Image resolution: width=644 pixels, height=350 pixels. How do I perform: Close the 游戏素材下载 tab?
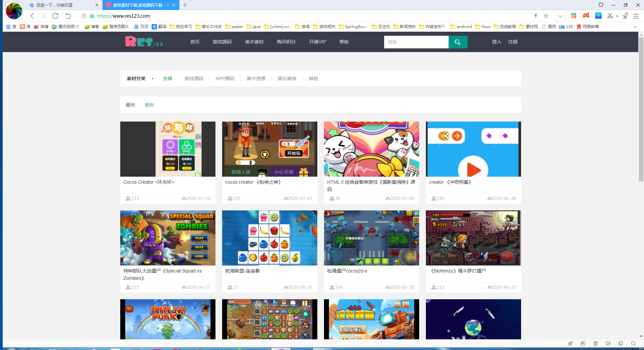pos(174,5)
